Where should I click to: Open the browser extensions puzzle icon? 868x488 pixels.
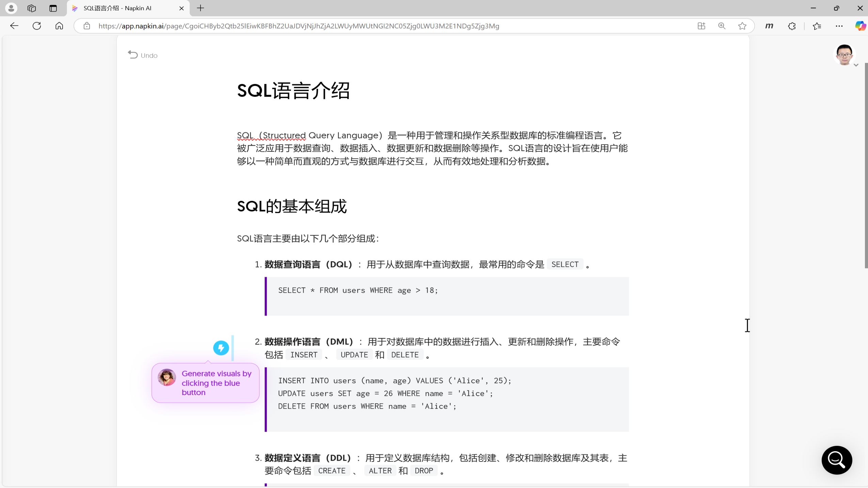click(x=792, y=26)
